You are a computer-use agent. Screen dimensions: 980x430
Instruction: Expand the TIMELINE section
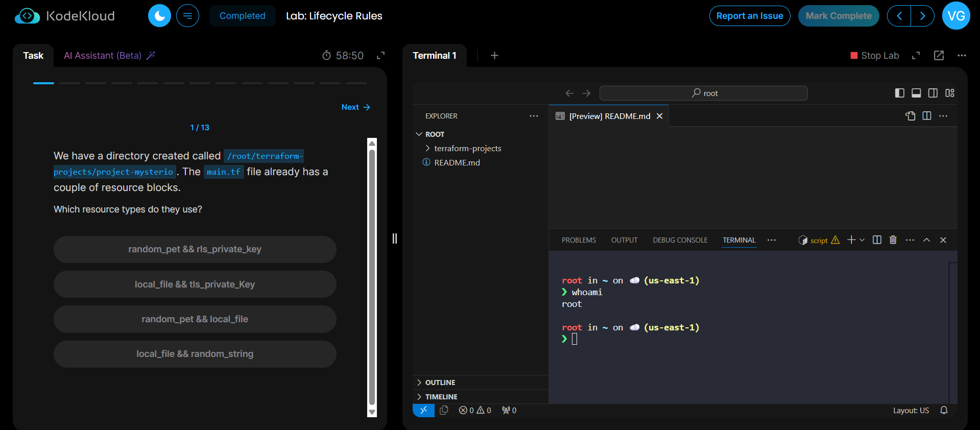(480, 397)
